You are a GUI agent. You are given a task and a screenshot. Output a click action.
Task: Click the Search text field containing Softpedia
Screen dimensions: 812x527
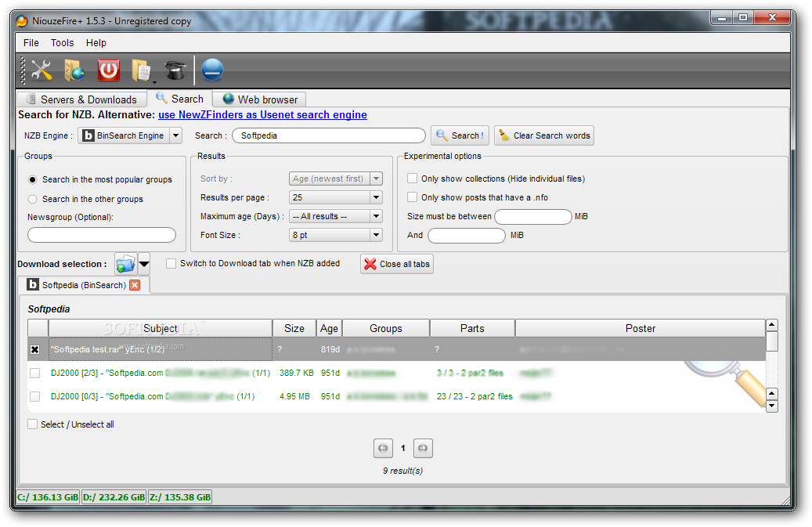(329, 135)
